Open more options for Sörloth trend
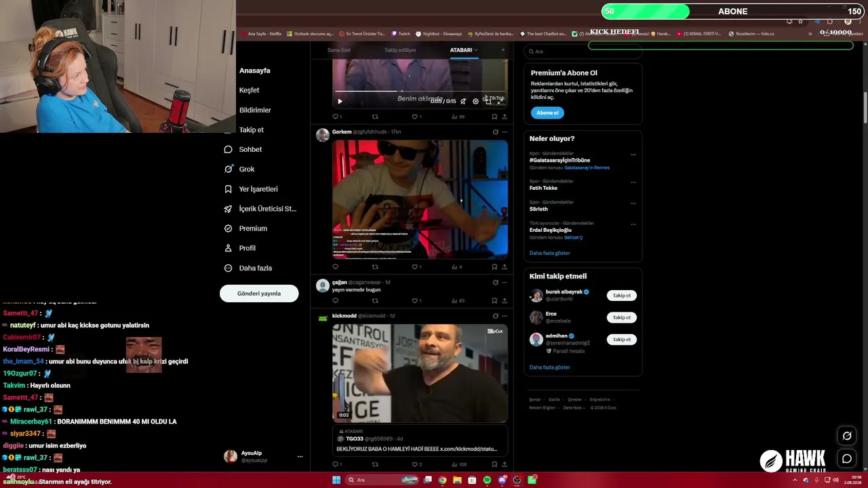This screenshot has height=488, width=868. pos(633,203)
